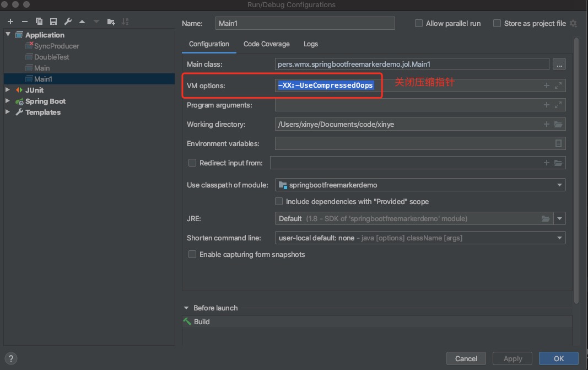
Task: Click the add new configuration plus icon
Action: click(10, 22)
